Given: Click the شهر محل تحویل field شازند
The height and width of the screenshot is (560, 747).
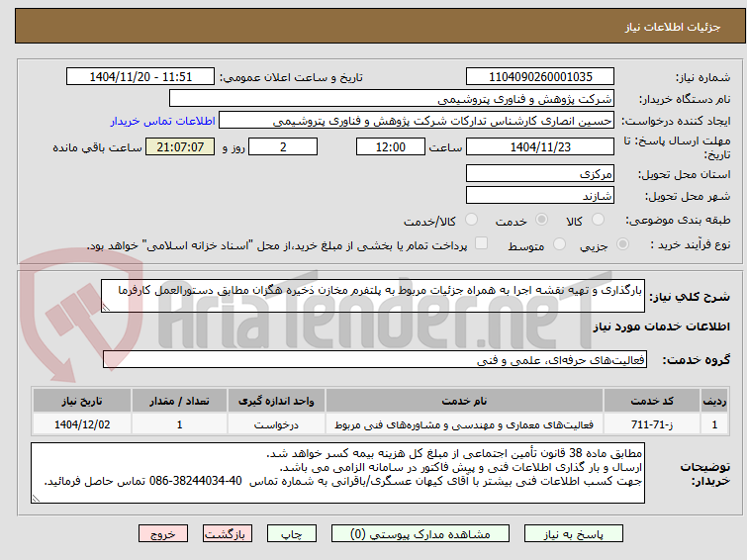Looking at the screenshot, I should point(540,195).
